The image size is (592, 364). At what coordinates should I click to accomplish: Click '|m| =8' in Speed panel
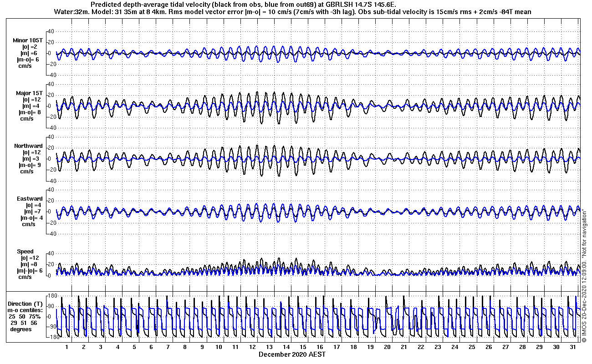tap(29, 264)
